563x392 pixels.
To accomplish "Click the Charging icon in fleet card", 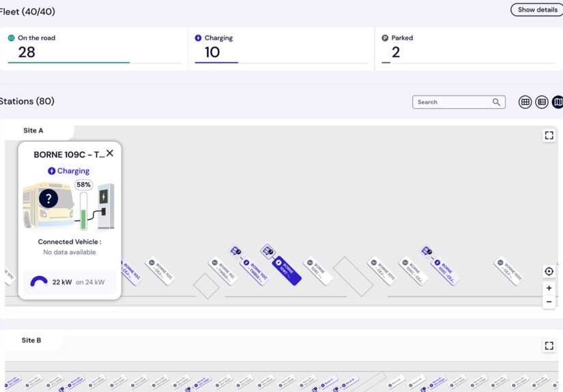I will (x=198, y=37).
